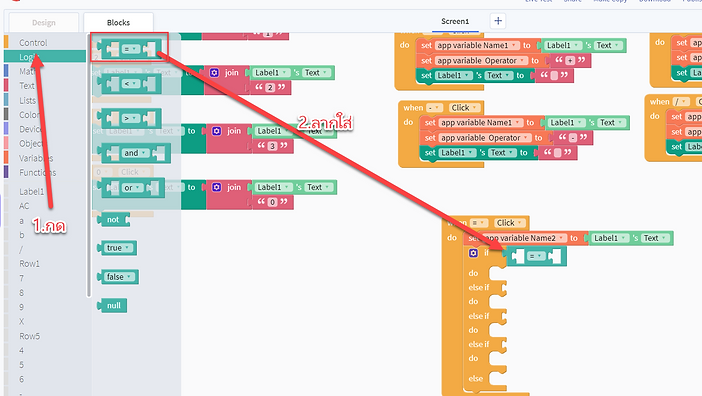Open the gear on the join block with "3"
The width and height of the screenshot is (702, 396).
[217, 131]
